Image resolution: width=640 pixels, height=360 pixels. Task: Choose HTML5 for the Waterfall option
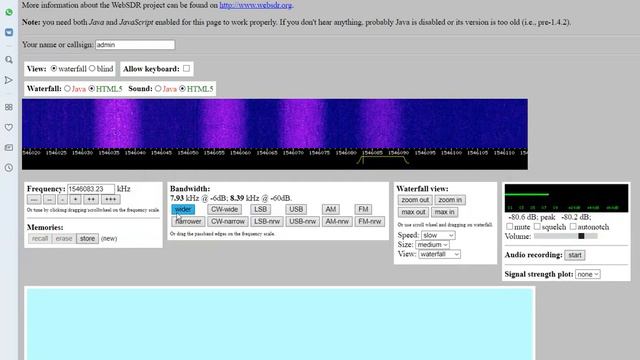click(x=91, y=89)
